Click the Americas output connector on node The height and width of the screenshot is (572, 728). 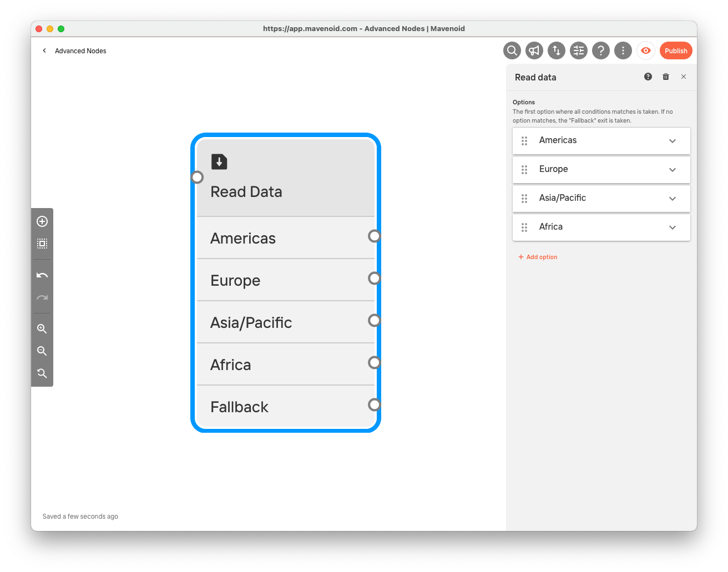375,236
